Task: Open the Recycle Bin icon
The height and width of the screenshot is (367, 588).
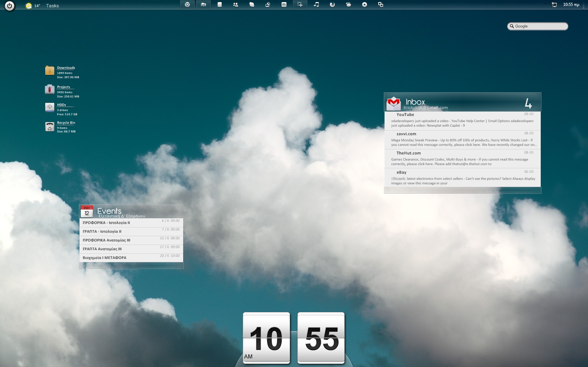Action: [50, 126]
